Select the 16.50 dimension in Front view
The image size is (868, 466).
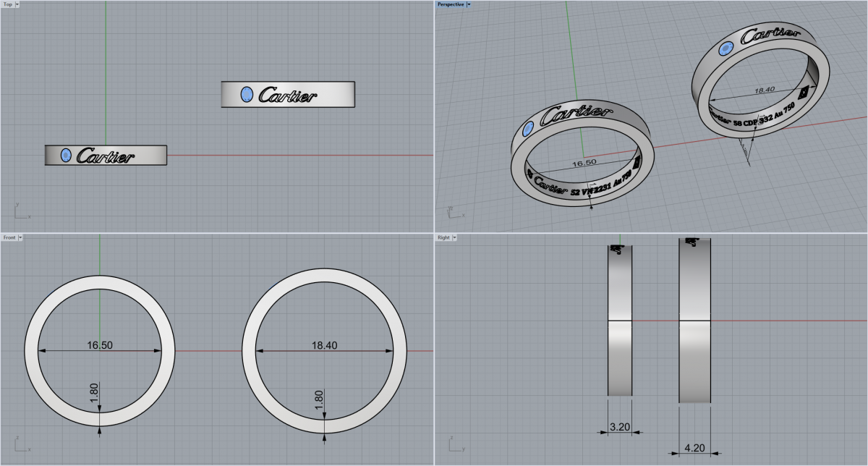point(99,345)
